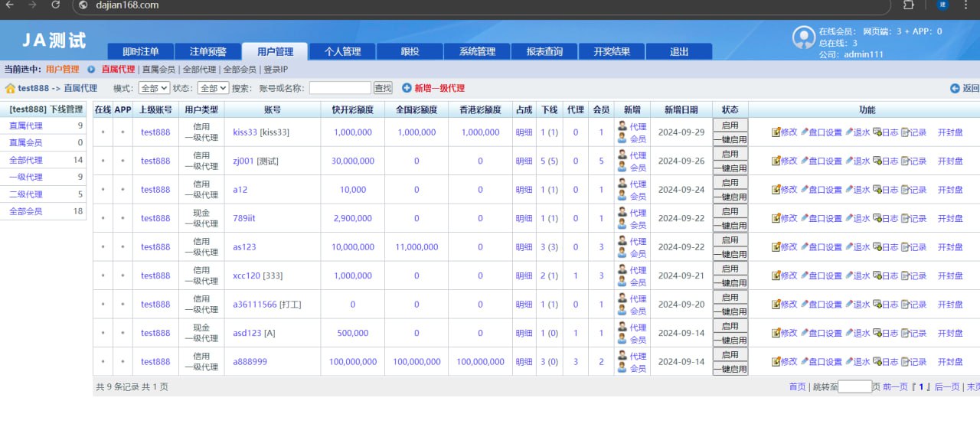Click the 修改 edit icon in kiss33 row
This screenshot has width=980, height=440.
tap(776, 132)
